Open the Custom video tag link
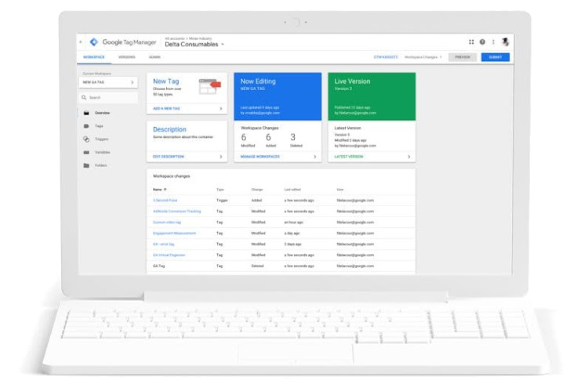This screenshot has height=384, width=588. point(167,222)
